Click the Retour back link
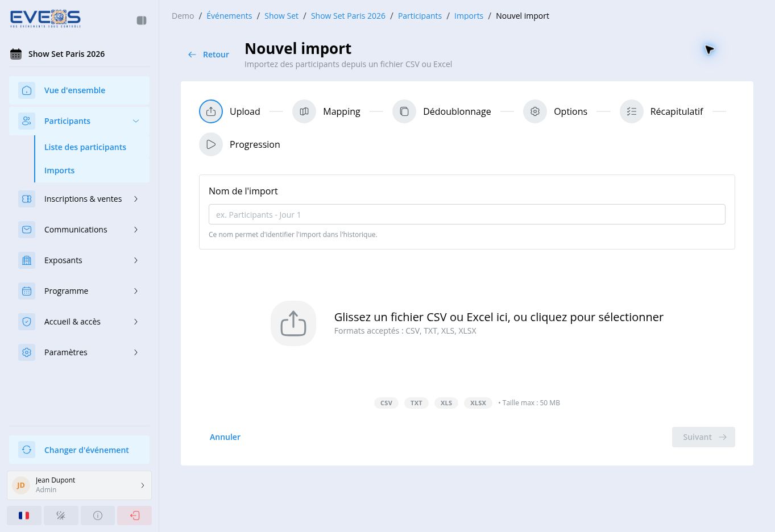This screenshot has width=775, height=532. pyautogui.click(x=209, y=55)
